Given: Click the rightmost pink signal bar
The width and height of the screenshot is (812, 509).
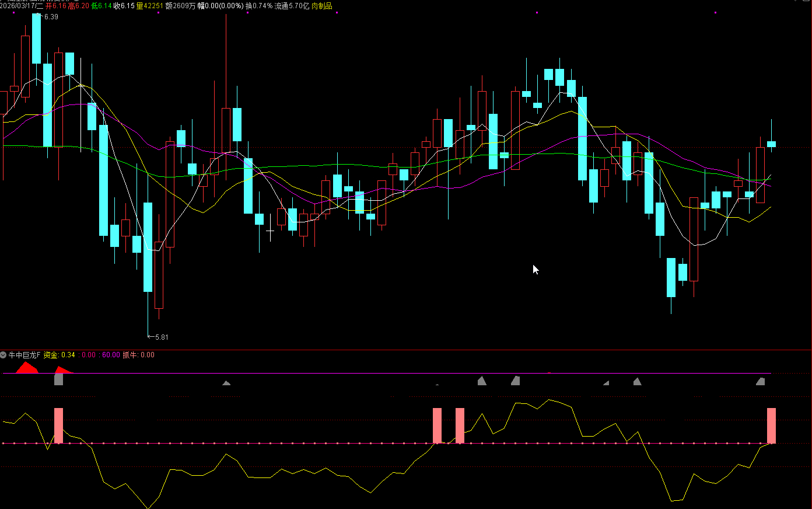Looking at the screenshot, I should 771,426.
